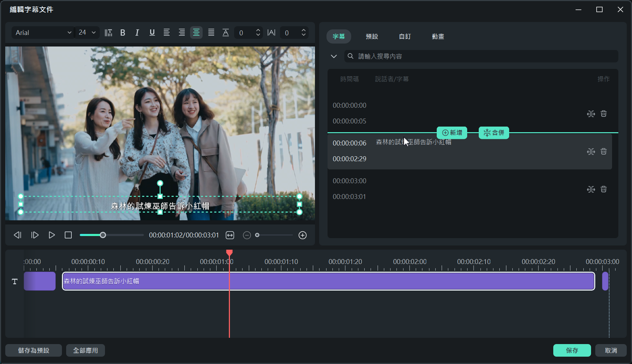
Task: Zoom out the timeline with minus icon
Action: pyautogui.click(x=247, y=235)
